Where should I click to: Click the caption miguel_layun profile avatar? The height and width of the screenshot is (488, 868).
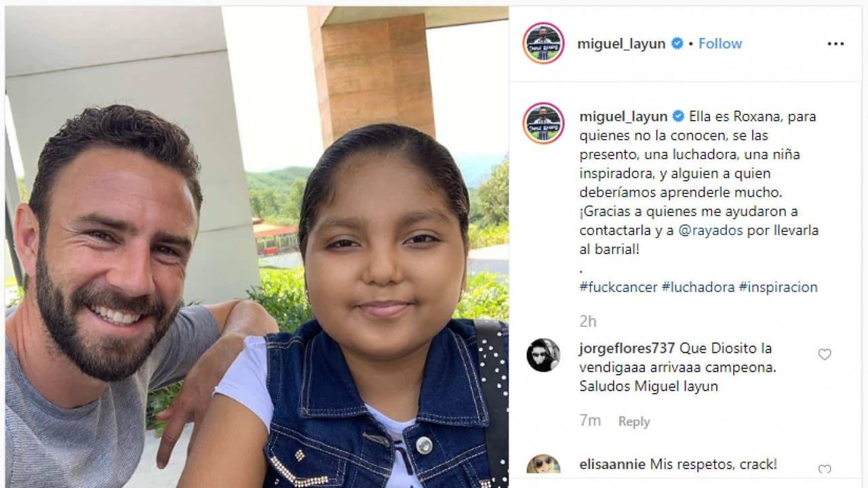(x=543, y=123)
